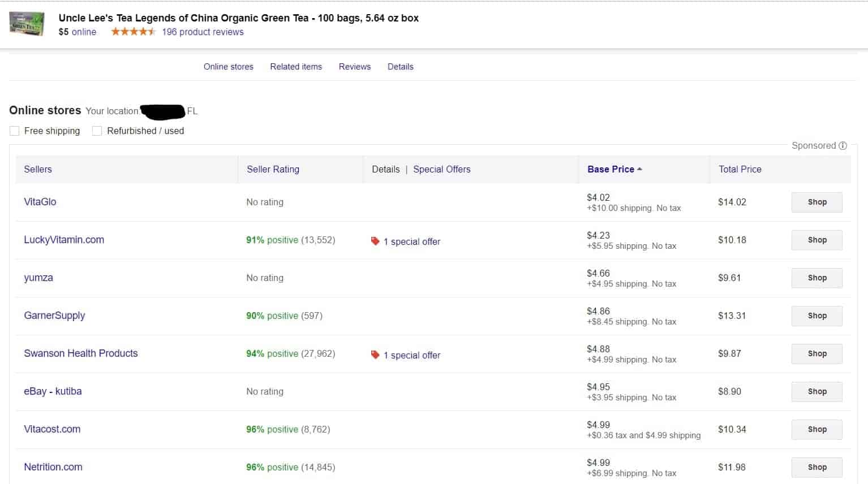The width and height of the screenshot is (868, 484).
Task: Click Swanson's 94% positive rating
Action: (272, 354)
